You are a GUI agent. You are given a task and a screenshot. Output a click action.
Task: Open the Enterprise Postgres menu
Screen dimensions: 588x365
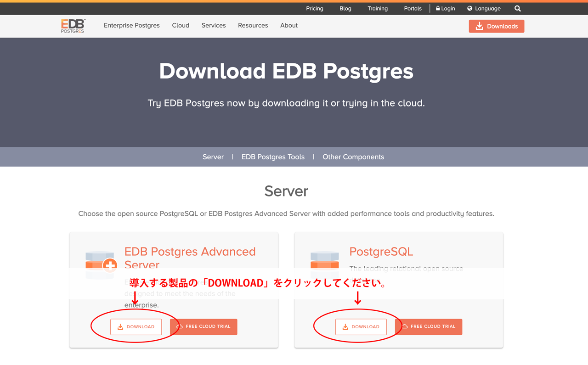pos(132,25)
